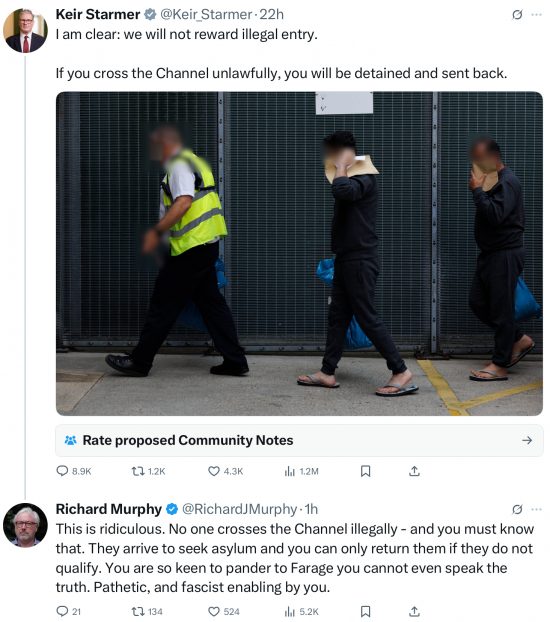Open replies on Keir Starmer's post

pos(74,471)
